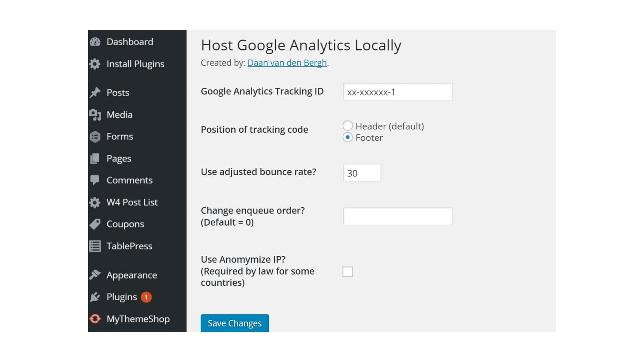Screen dimensions: 644x362
Task: Click the 'Position of tracking code' label
Action: [x=255, y=130]
